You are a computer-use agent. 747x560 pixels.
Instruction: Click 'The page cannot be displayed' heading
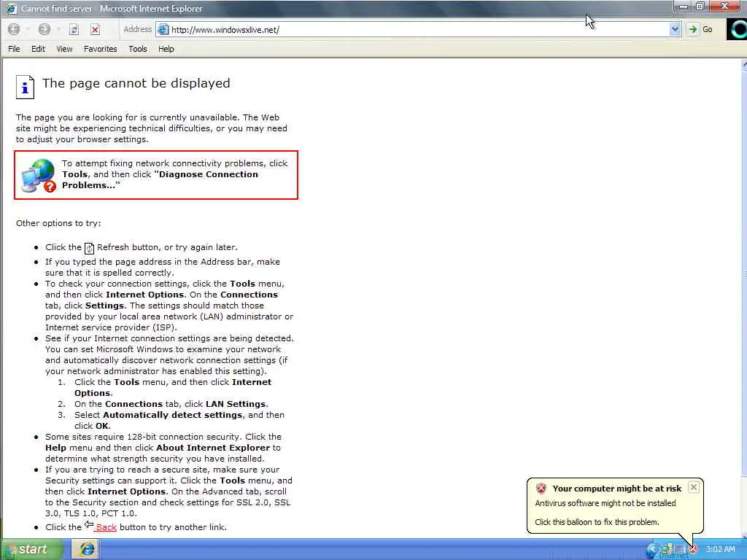[x=136, y=83]
